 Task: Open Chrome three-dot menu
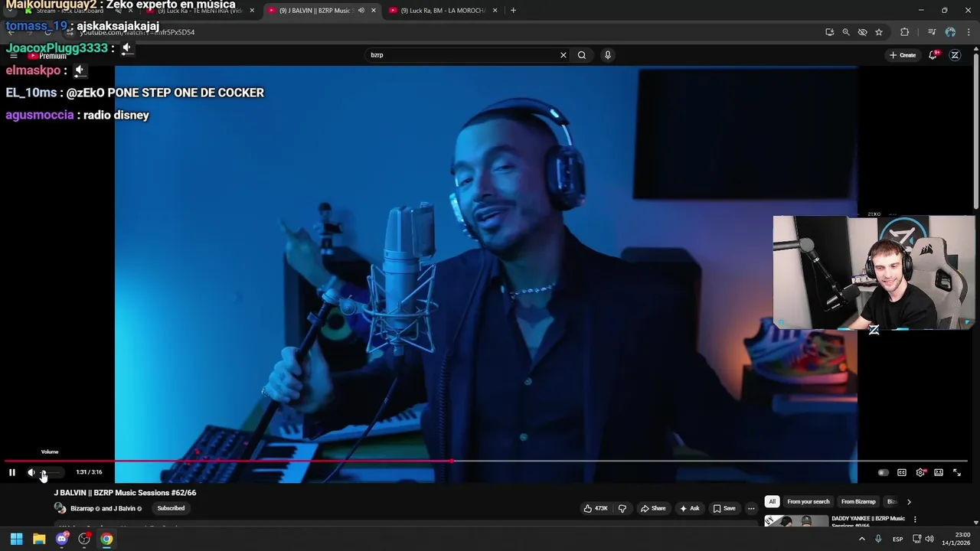pyautogui.click(x=969, y=32)
